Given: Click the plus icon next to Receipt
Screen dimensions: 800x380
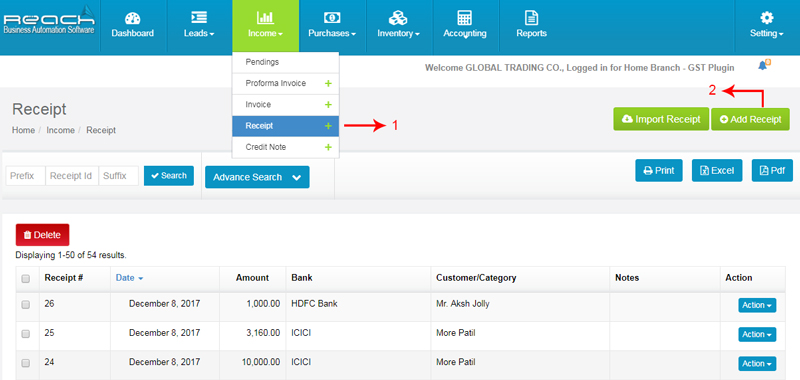Looking at the screenshot, I should pos(328,126).
